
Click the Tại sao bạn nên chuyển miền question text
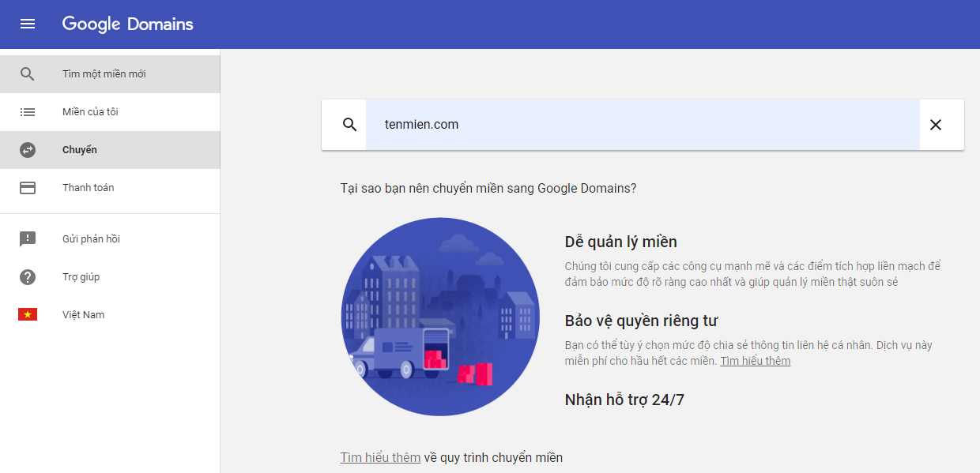tap(488, 188)
